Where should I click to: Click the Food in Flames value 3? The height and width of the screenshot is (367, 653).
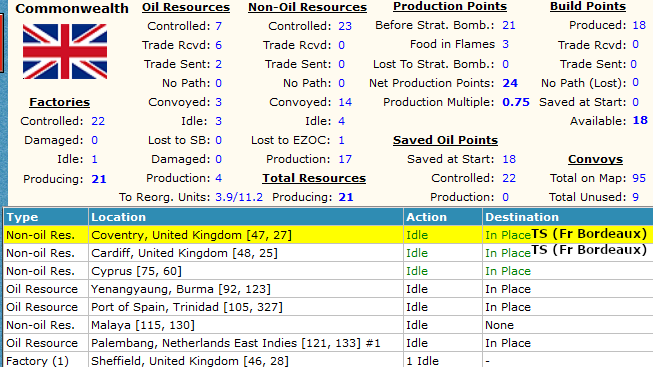506,44
